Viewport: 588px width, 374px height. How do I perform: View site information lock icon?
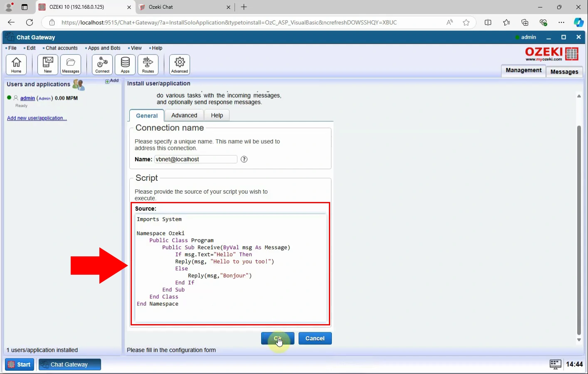pyautogui.click(x=52, y=22)
